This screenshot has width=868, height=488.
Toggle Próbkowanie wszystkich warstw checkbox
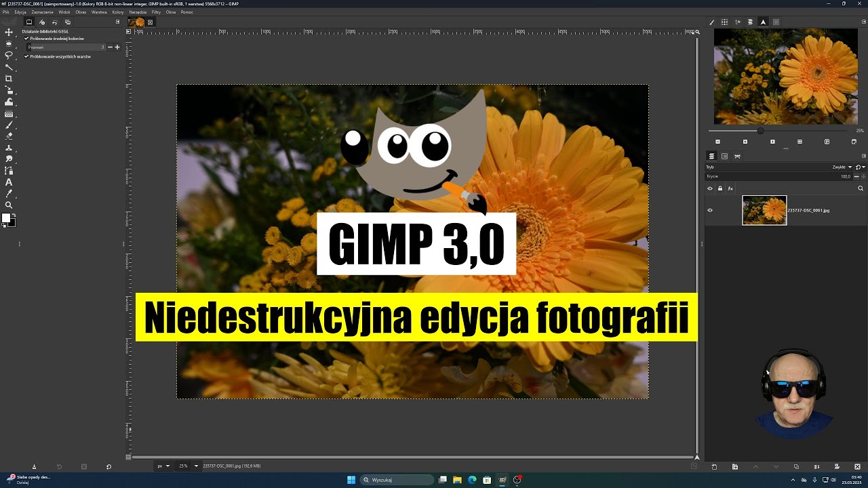point(26,57)
